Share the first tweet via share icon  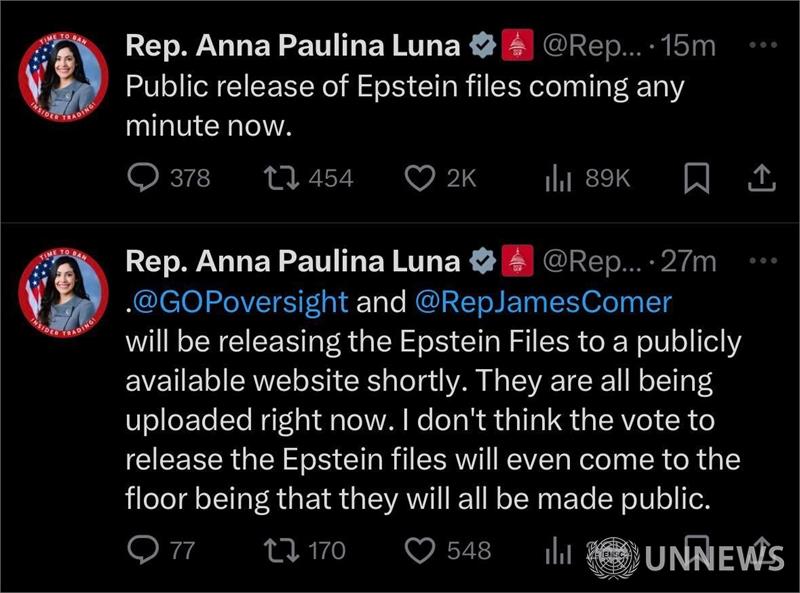pyautogui.click(x=762, y=177)
